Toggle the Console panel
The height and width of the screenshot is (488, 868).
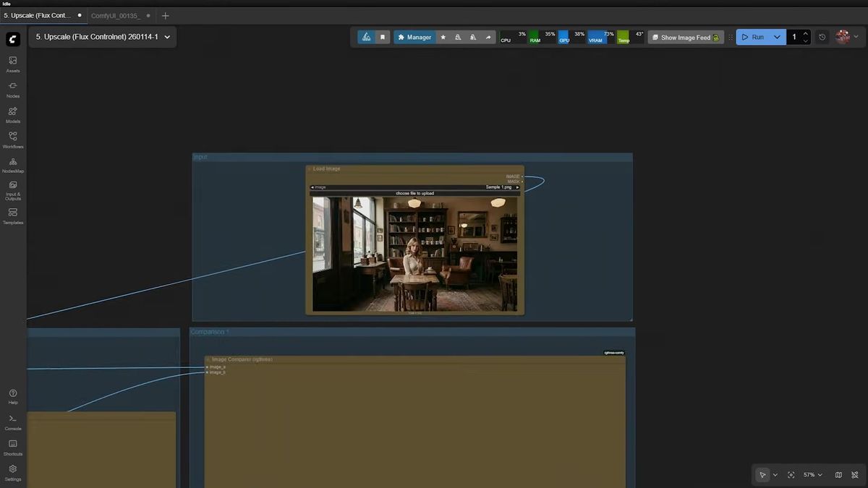click(x=13, y=421)
